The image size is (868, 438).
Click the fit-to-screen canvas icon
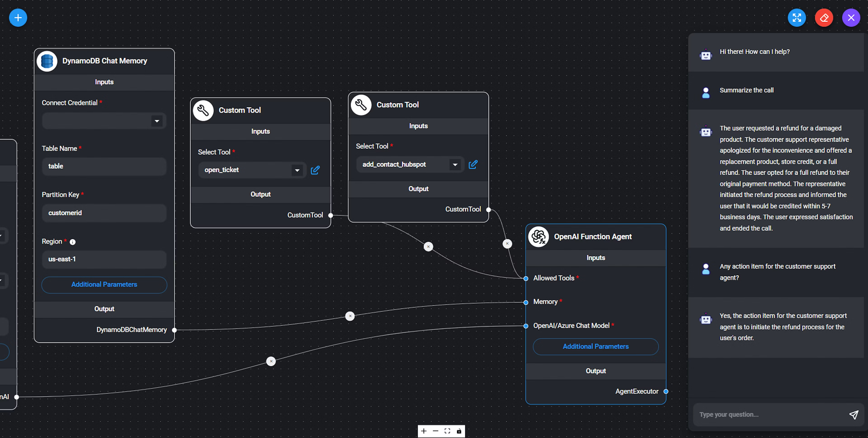[447, 431]
